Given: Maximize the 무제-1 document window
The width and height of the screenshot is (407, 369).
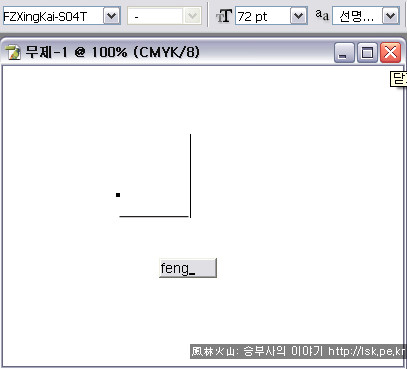Looking at the screenshot, I should pos(367,53).
